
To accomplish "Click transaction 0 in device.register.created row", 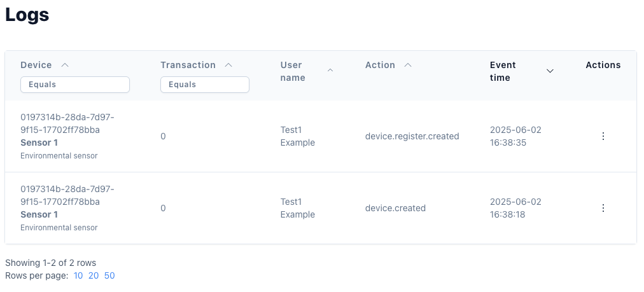I will click(163, 136).
